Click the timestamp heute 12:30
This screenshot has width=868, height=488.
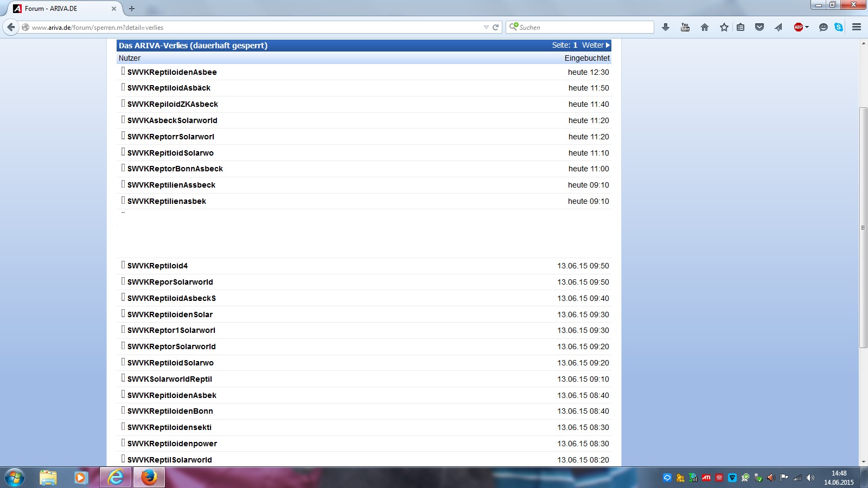(x=589, y=72)
